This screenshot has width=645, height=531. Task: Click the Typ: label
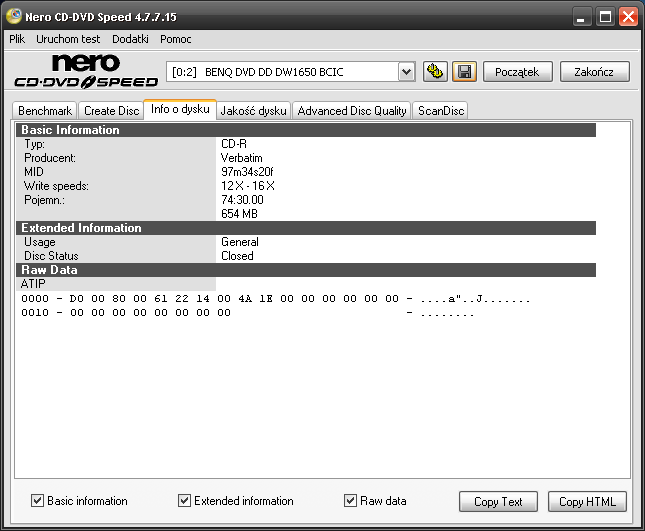pos(35,144)
